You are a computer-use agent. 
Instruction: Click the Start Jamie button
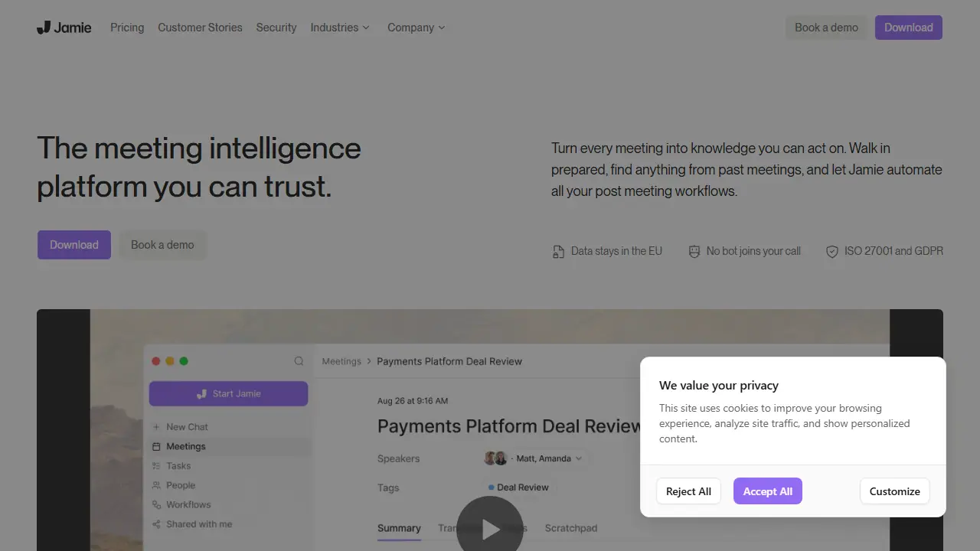point(228,393)
